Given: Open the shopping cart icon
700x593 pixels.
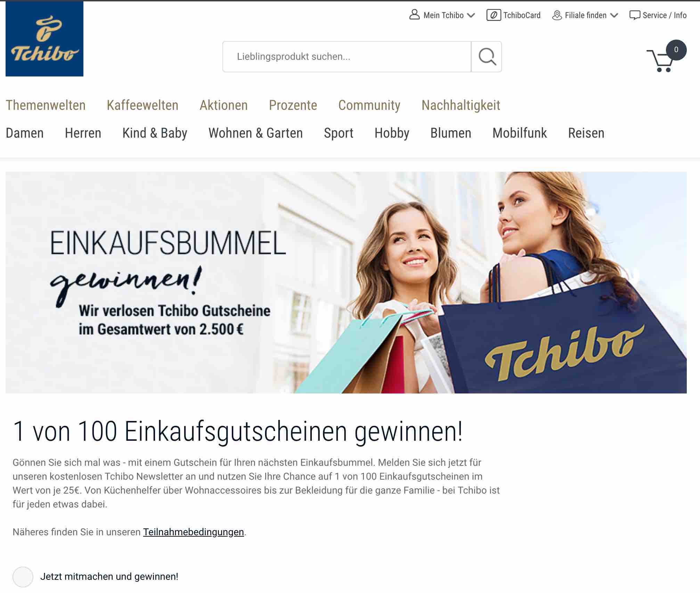Looking at the screenshot, I should tap(660, 61).
